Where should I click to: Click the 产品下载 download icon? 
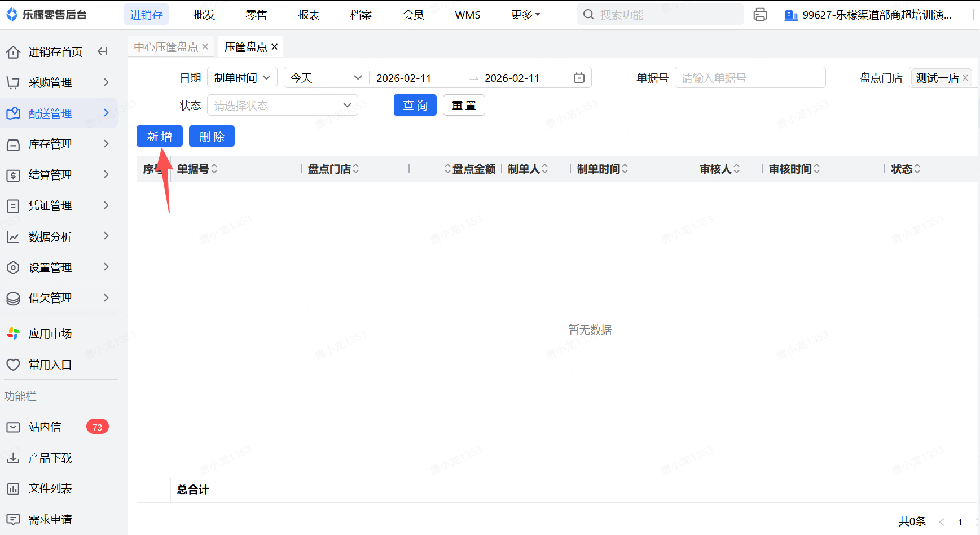13,458
